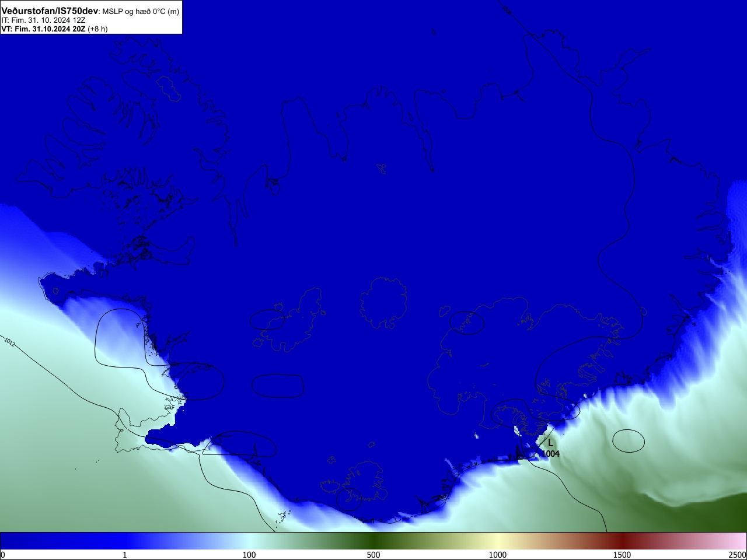
Task: Click the Veðurstofan/IS750dev title text
Action: point(50,11)
